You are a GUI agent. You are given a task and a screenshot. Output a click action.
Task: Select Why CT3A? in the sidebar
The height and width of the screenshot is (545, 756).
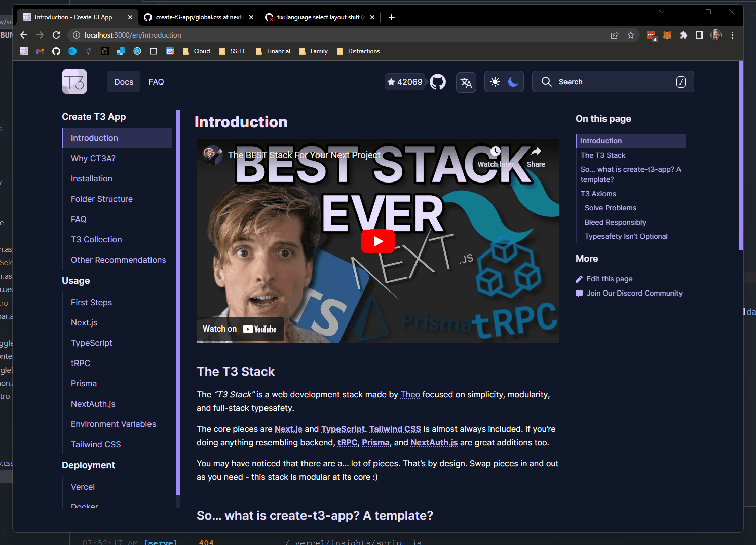point(93,158)
